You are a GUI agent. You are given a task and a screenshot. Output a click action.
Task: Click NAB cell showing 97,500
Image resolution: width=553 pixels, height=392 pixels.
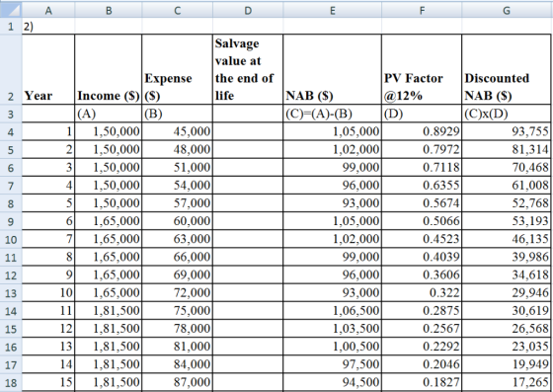click(x=332, y=364)
